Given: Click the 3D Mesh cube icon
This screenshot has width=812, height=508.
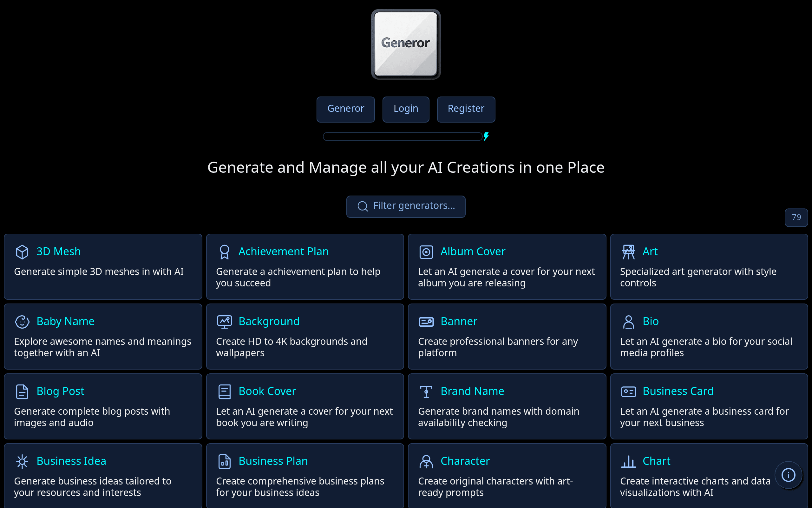Looking at the screenshot, I should click(x=22, y=252).
